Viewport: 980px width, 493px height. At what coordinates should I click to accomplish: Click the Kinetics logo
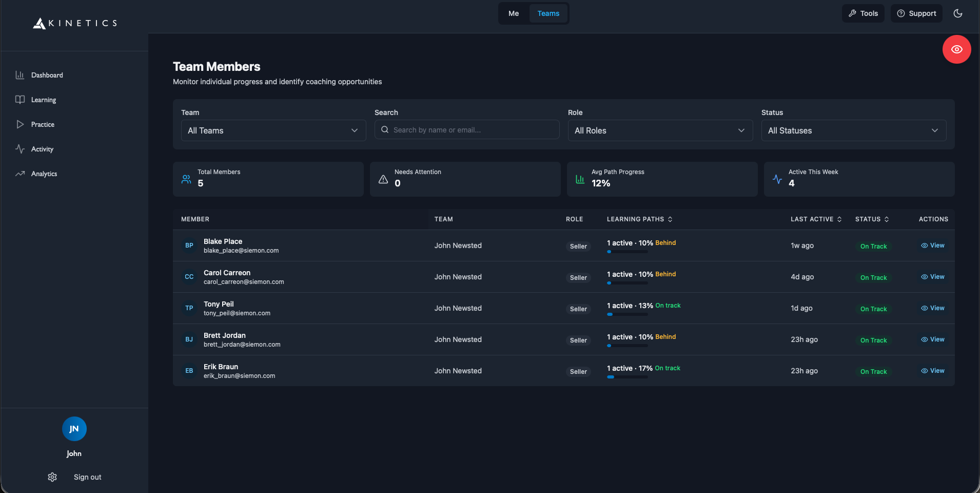(x=74, y=23)
